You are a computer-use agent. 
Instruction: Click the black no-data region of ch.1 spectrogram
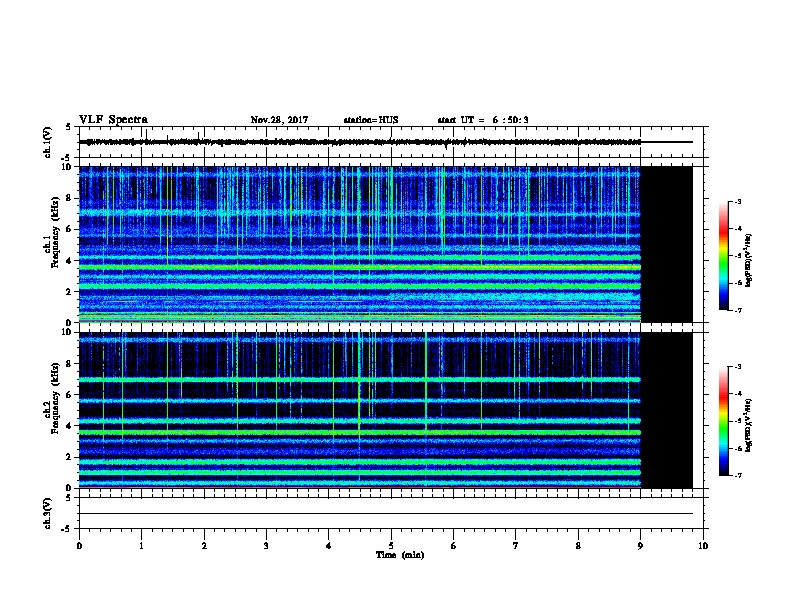coord(667,244)
